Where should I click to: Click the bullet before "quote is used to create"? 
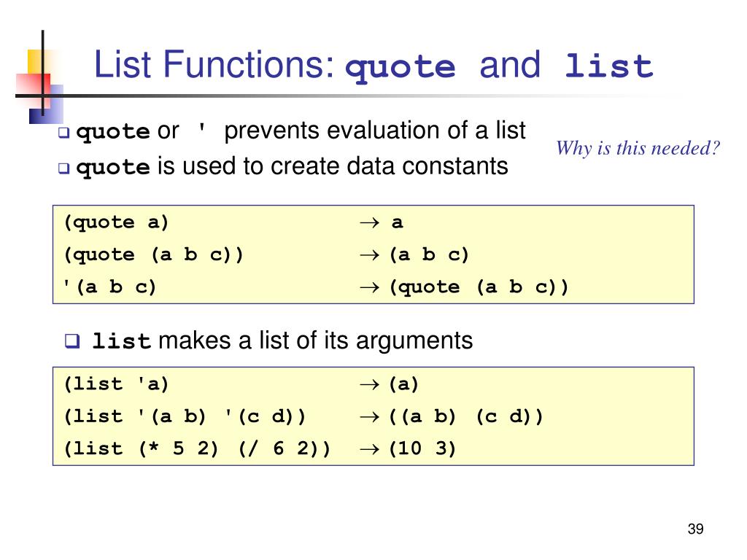coord(63,169)
